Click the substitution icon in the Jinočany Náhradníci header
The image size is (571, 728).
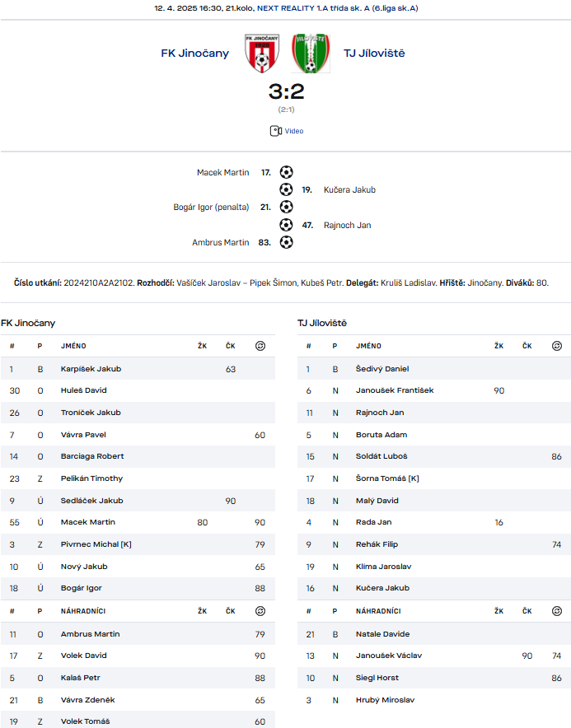[260, 611]
